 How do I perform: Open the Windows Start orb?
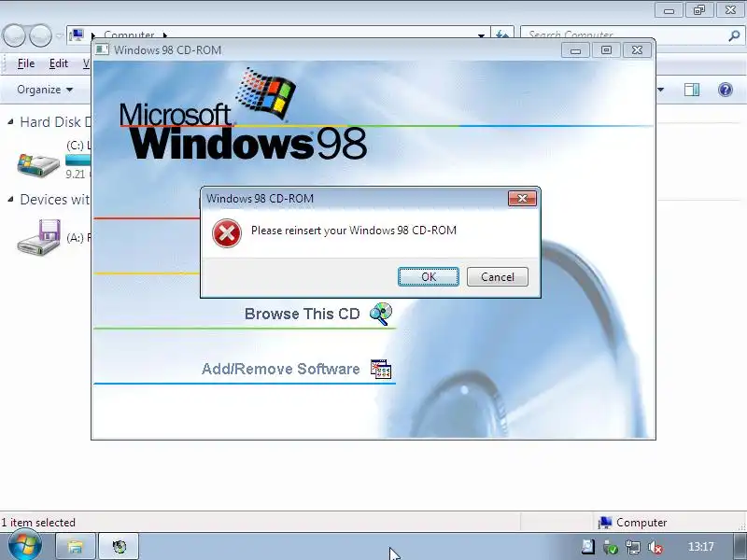25,546
